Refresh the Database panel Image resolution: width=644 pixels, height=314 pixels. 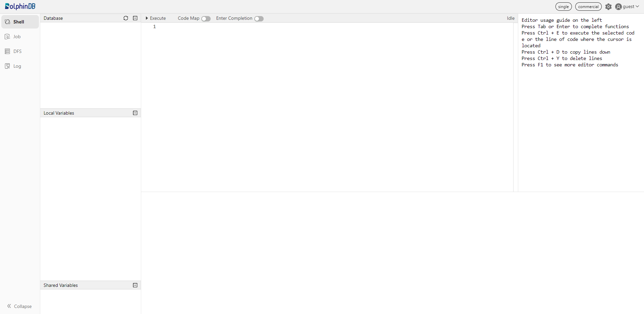click(126, 18)
